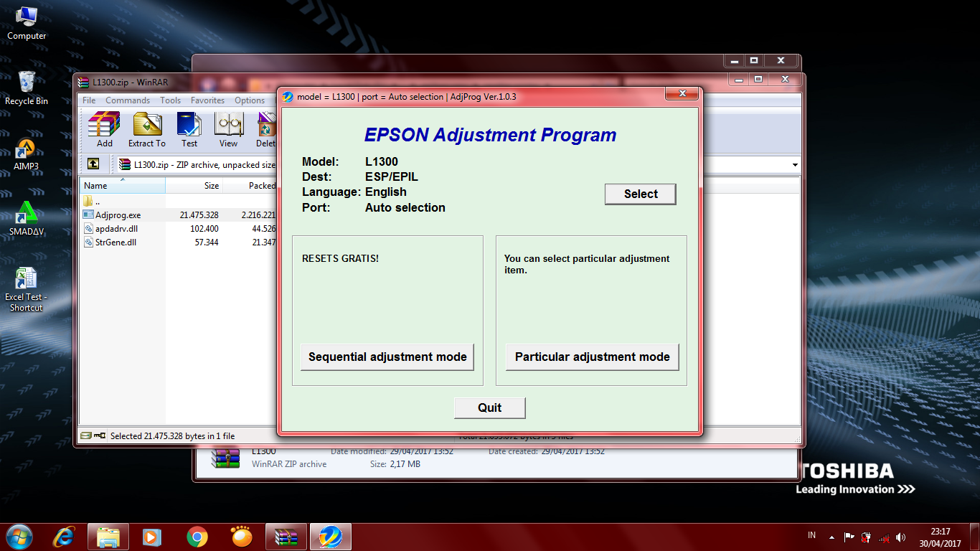Open the Options menu in WinRAR
Viewport: 980px width, 551px height.
pos(250,100)
